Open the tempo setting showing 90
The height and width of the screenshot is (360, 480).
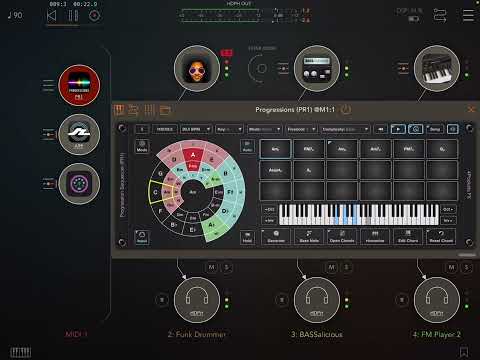point(15,15)
